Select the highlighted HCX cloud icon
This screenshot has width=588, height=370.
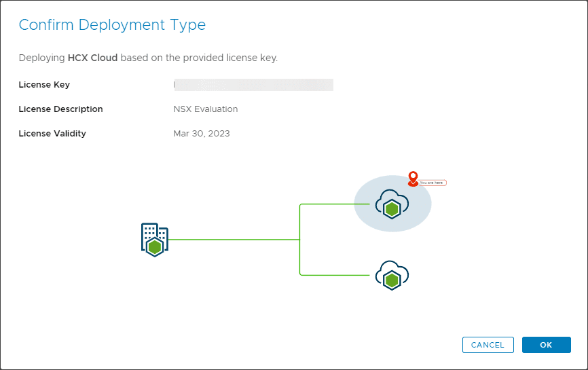392,204
